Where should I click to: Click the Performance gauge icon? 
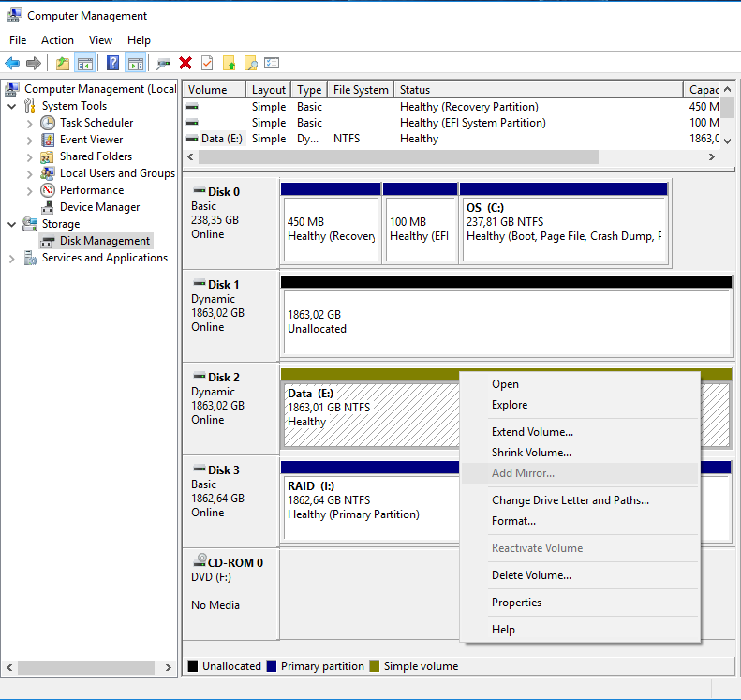click(47, 190)
